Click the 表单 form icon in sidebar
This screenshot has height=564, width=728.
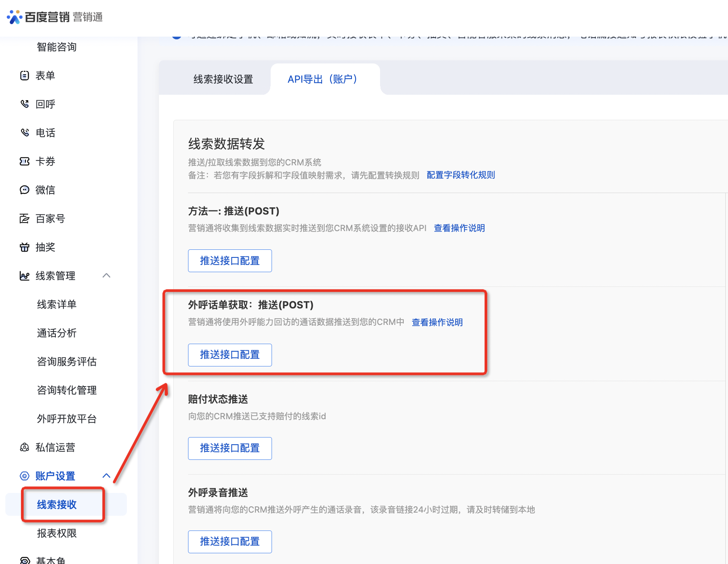pyautogui.click(x=25, y=76)
